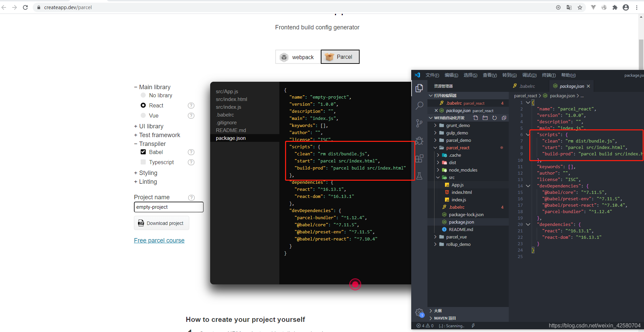Open Extensions activity icon in VS Code

click(x=419, y=158)
